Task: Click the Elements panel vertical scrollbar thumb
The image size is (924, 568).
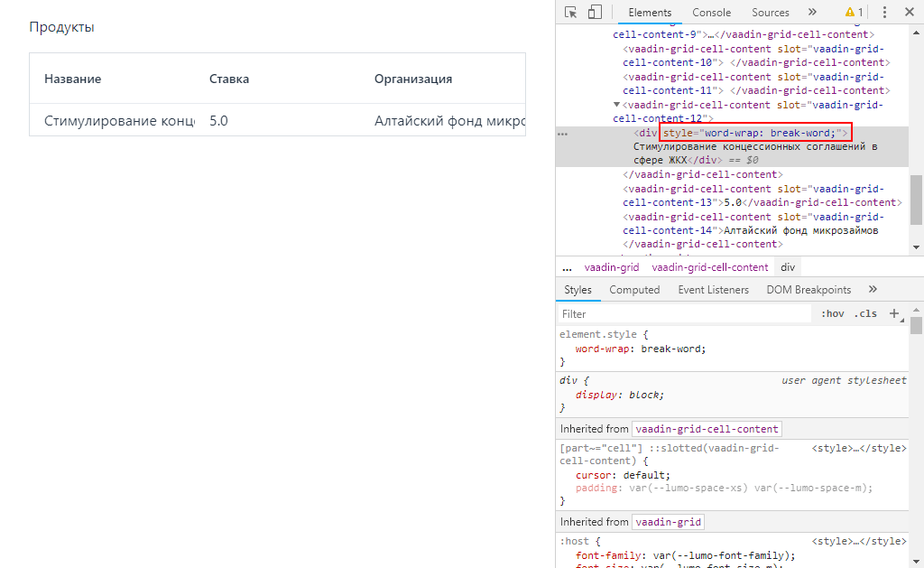Action: 916,200
